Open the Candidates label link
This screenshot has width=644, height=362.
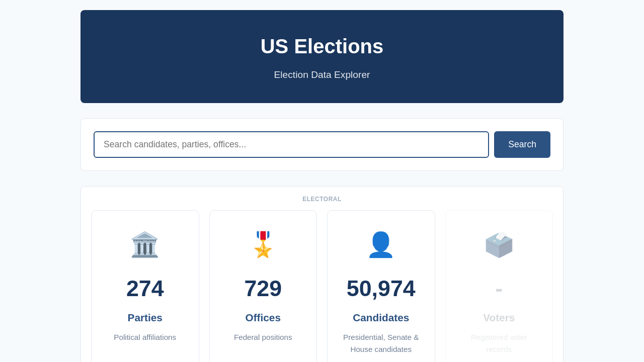(381, 318)
